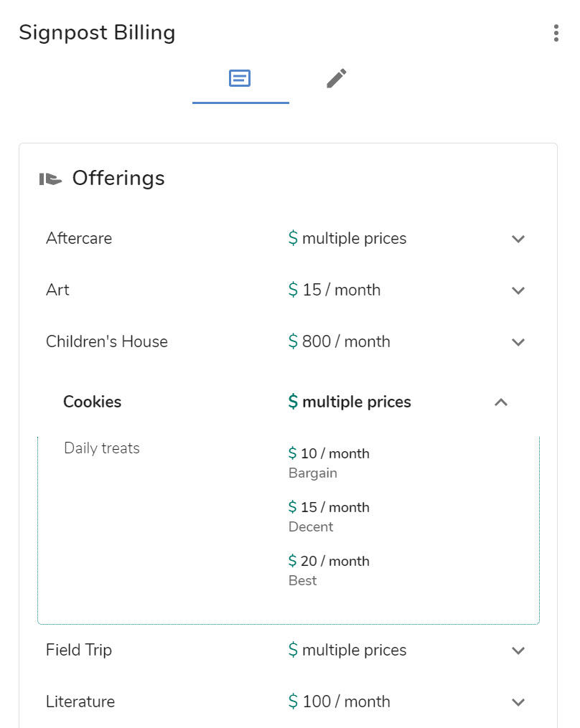Open the three-dot more options menu

556,33
